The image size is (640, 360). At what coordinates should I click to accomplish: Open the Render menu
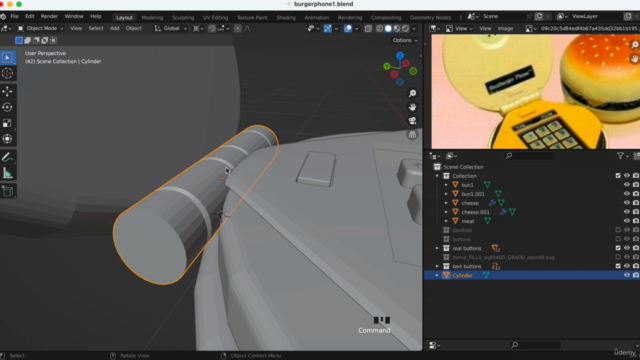tap(49, 16)
